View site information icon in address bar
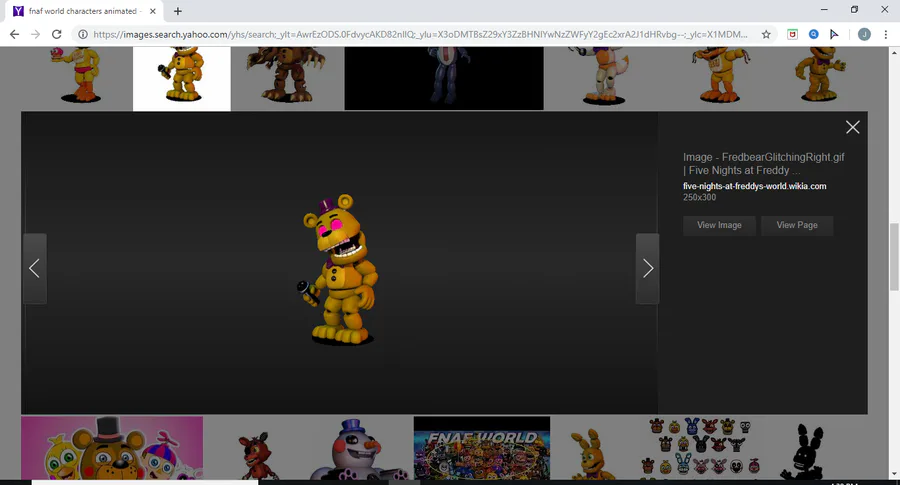Image resolution: width=900 pixels, height=485 pixels. [x=83, y=34]
